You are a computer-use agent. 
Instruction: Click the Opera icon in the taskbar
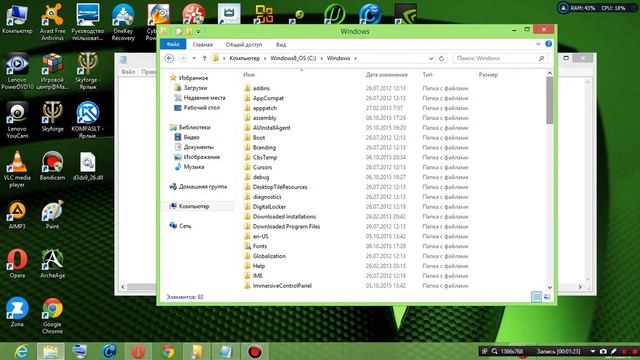coord(138,351)
